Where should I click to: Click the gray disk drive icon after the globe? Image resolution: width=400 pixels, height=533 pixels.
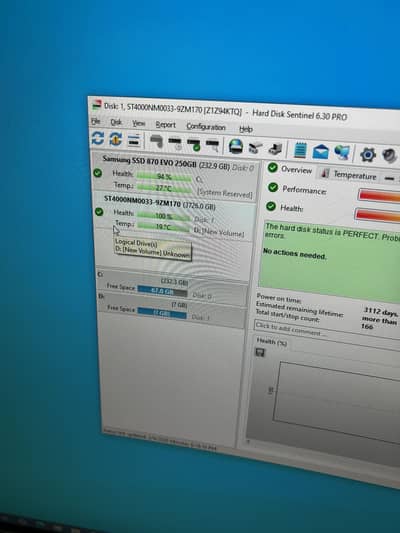(x=256, y=148)
